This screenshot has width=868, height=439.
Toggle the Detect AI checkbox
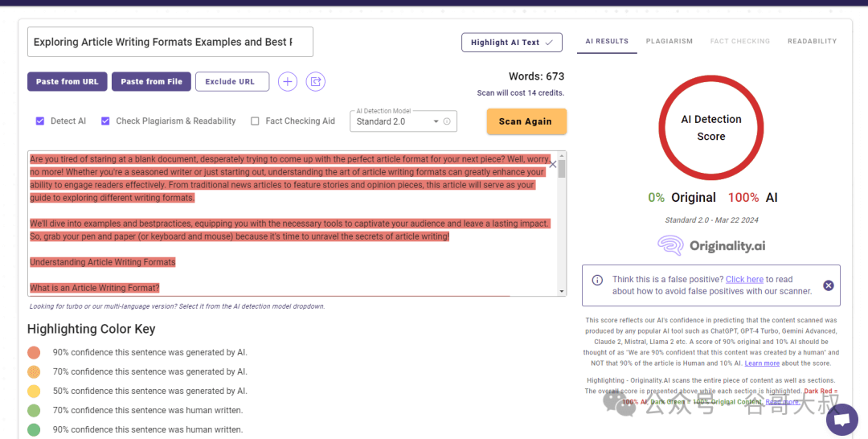40,121
